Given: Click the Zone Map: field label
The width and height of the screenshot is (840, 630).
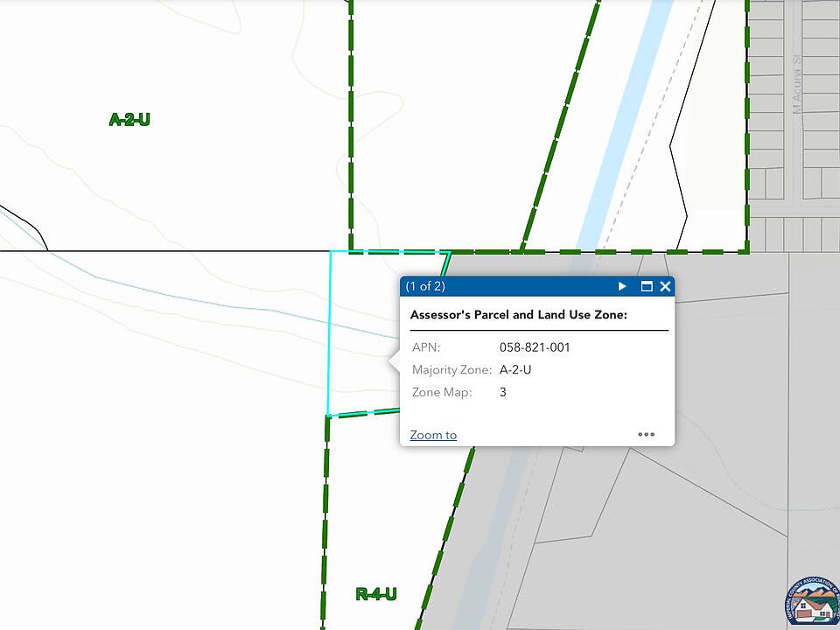Looking at the screenshot, I should coord(442,392).
